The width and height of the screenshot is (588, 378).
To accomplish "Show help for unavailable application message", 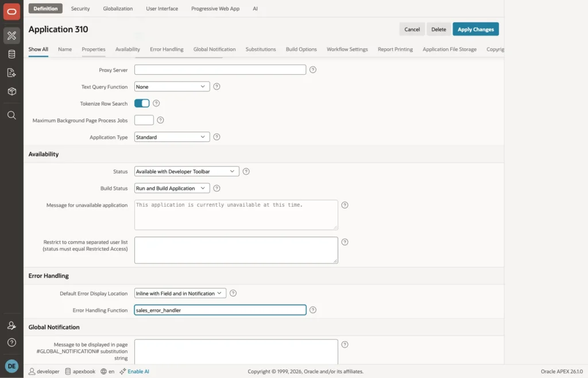I will pyautogui.click(x=345, y=205).
